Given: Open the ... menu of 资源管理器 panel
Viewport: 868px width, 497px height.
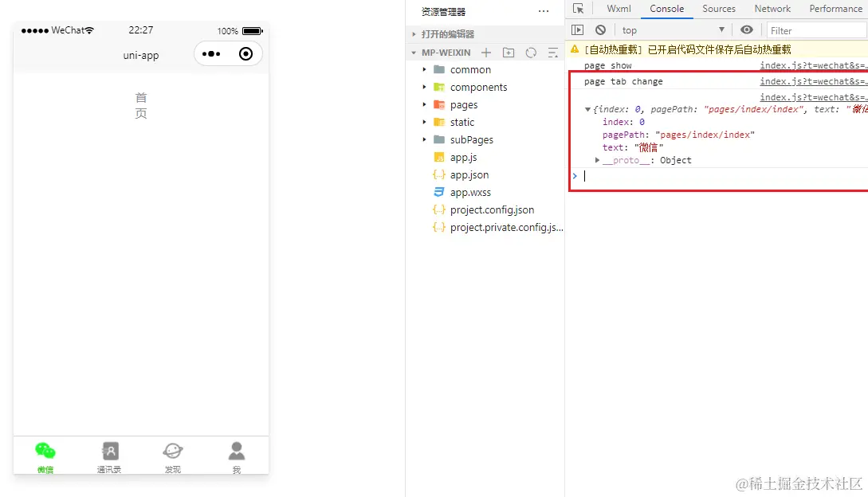Looking at the screenshot, I should 544,11.
